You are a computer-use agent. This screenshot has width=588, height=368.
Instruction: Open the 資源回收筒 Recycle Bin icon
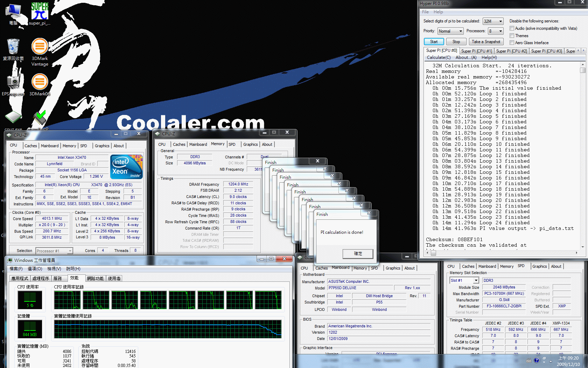tap(13, 49)
